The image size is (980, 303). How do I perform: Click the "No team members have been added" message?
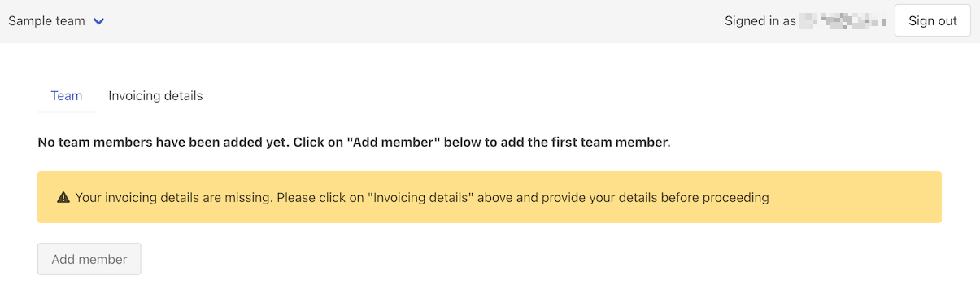point(354,143)
